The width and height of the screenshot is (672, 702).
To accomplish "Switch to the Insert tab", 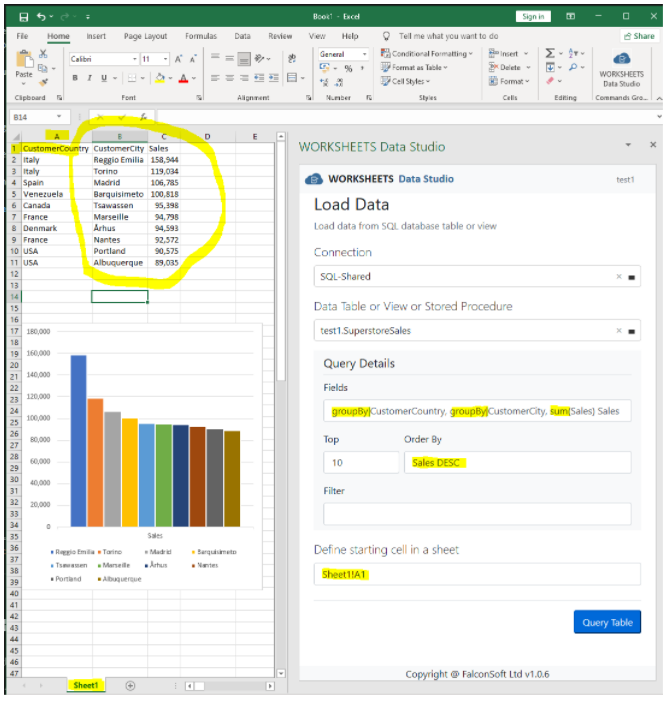I will [96, 36].
